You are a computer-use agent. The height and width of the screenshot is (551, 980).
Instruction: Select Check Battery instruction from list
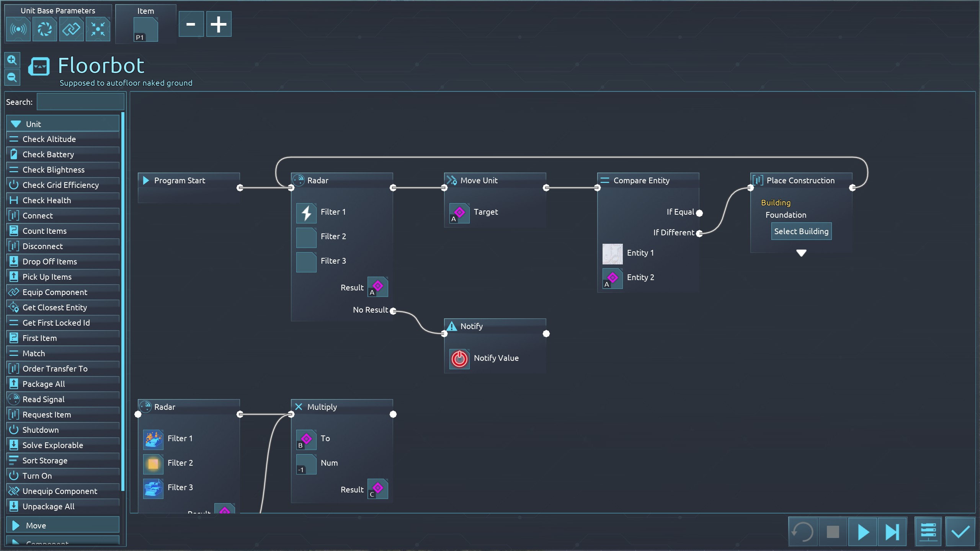click(x=48, y=155)
